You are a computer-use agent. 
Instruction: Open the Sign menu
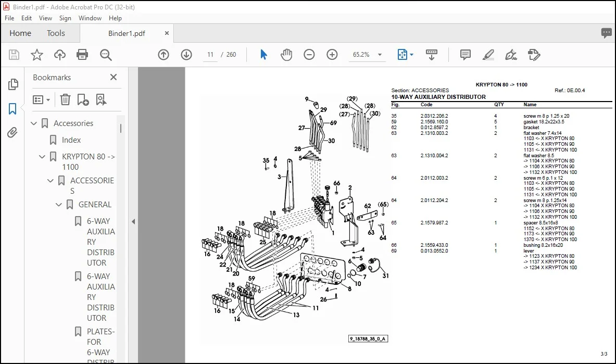[x=65, y=18]
